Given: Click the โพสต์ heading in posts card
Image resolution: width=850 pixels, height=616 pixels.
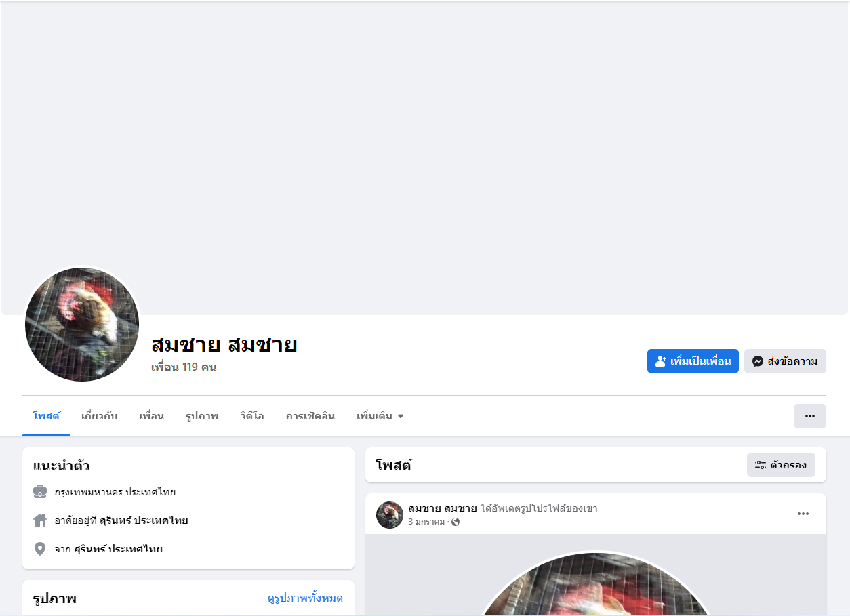Looking at the screenshot, I should click(394, 465).
